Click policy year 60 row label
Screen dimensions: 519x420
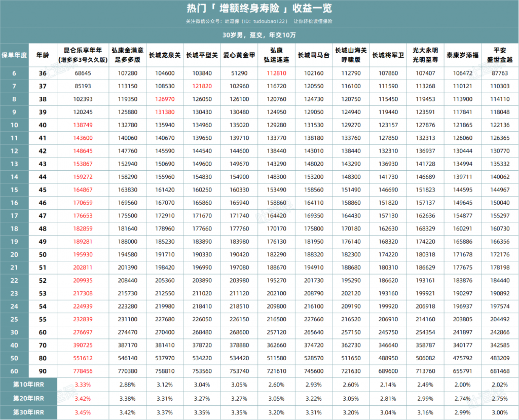click(x=14, y=371)
